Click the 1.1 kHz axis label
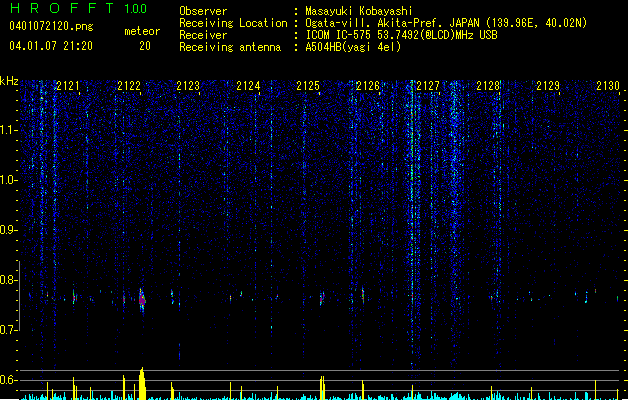 [x=9, y=130]
